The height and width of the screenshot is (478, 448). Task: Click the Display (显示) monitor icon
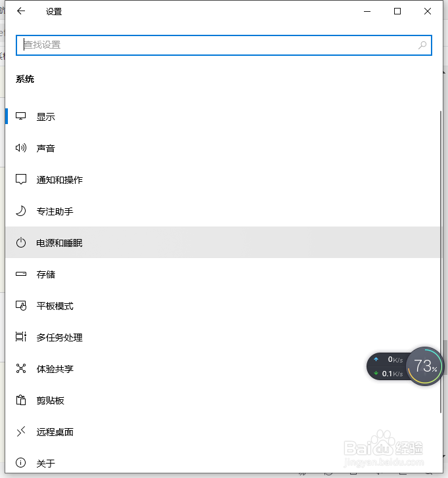click(21, 117)
